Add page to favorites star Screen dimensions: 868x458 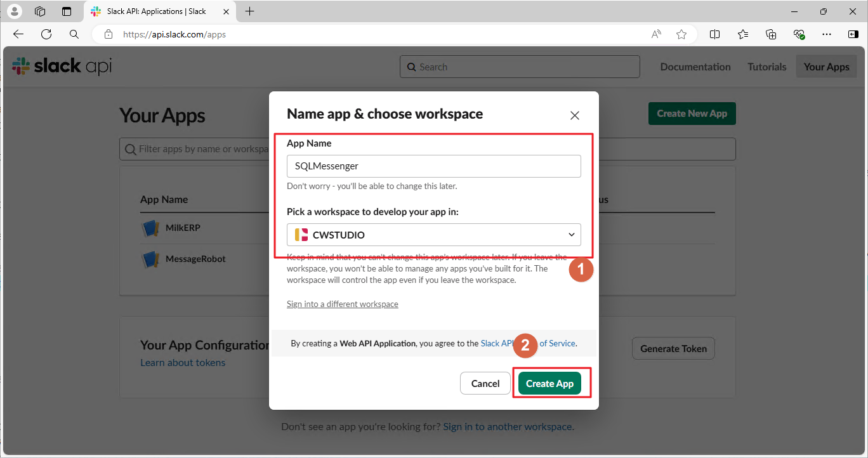[681, 34]
